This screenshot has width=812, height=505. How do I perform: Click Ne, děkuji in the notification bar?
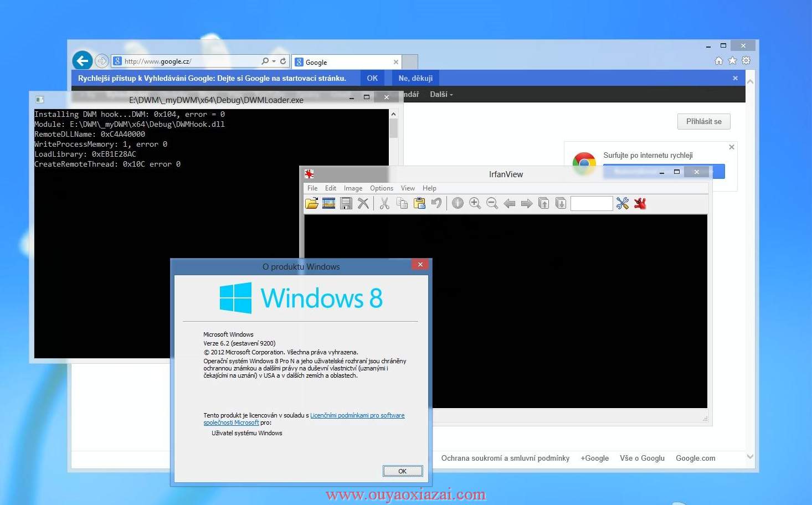(415, 78)
